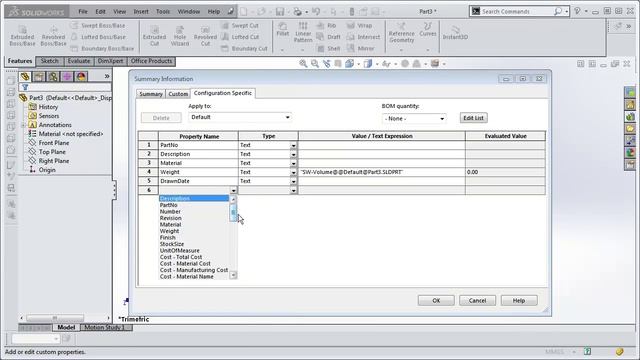This screenshot has height=360, width=640.
Task: Expand the FeatureManager tabs chevron
Action: [107, 76]
